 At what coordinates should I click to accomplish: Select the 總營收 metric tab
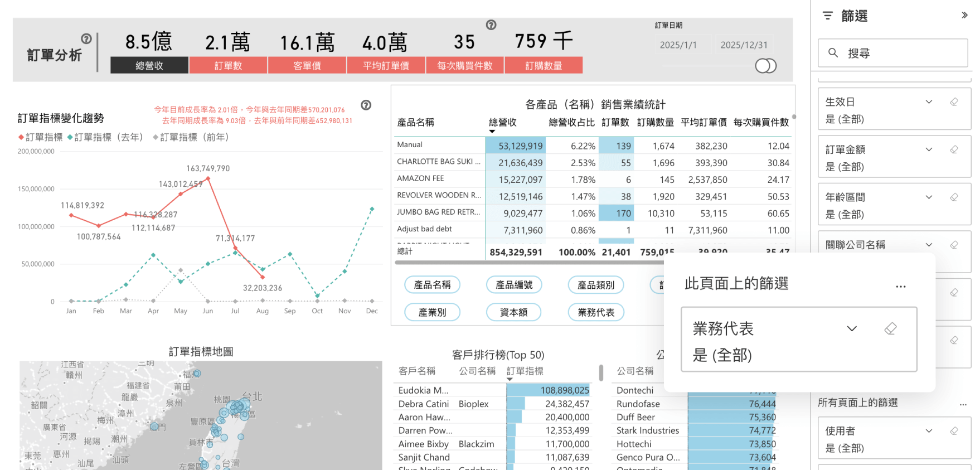[x=149, y=65]
